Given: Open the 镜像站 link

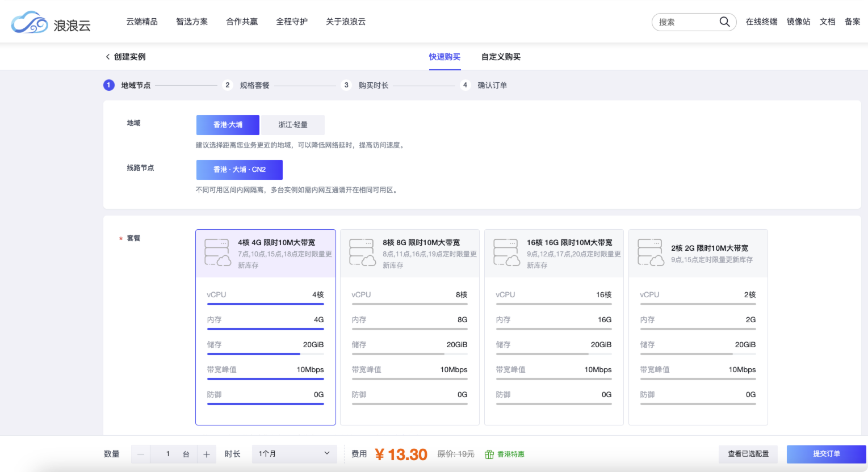Looking at the screenshot, I should point(798,22).
